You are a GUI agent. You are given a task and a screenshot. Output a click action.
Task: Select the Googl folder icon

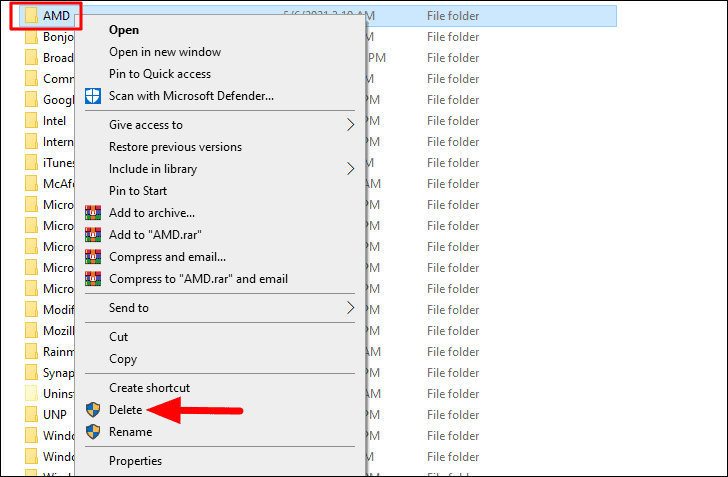32,100
